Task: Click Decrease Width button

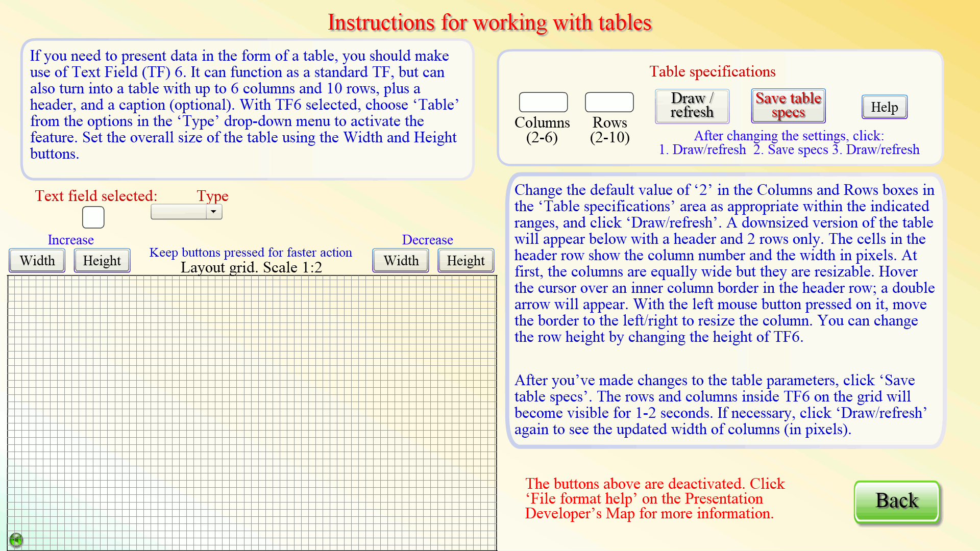Action: (x=401, y=261)
